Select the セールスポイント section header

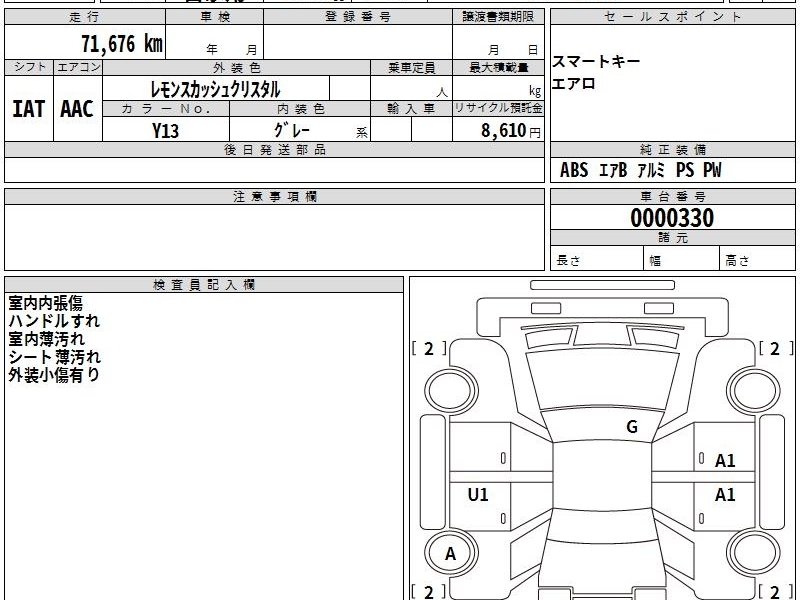point(672,17)
